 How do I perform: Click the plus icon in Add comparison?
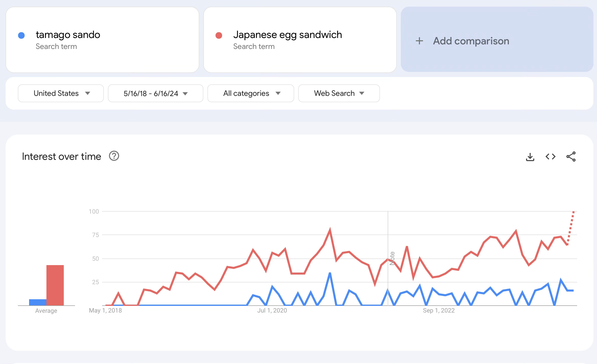point(419,41)
